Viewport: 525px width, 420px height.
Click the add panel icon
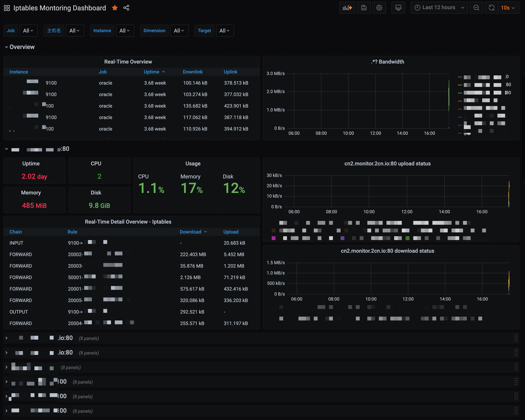[x=347, y=8]
